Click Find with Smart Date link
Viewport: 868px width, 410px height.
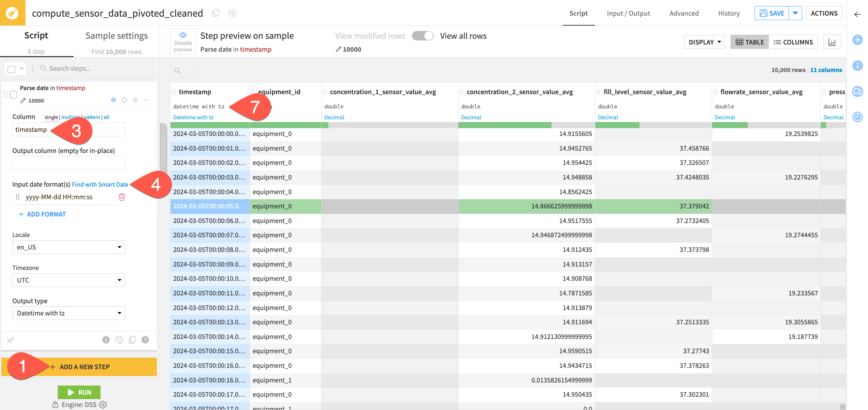(x=100, y=184)
